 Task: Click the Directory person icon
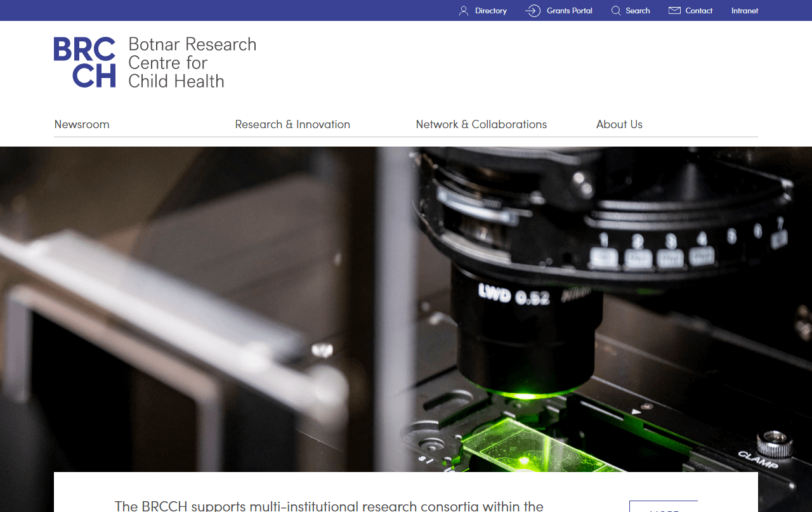point(464,11)
